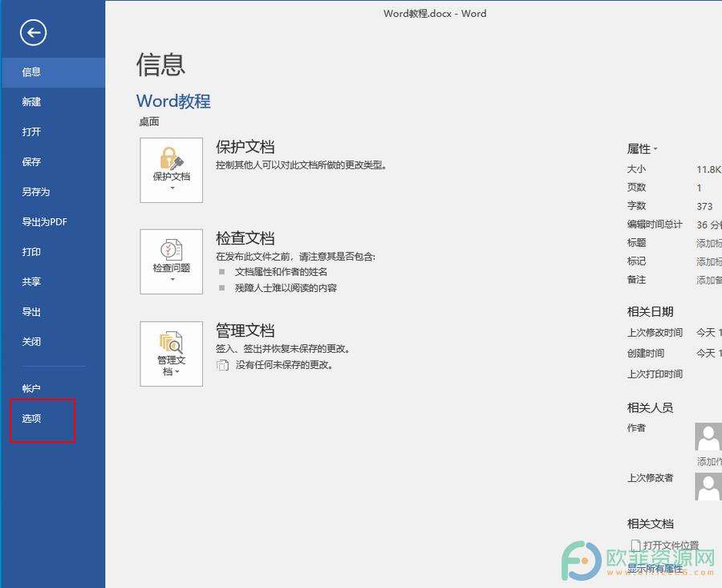Viewport: 722px width, 588px height.
Task: Click the 添加标题 field next to 标题
Action: click(x=708, y=243)
